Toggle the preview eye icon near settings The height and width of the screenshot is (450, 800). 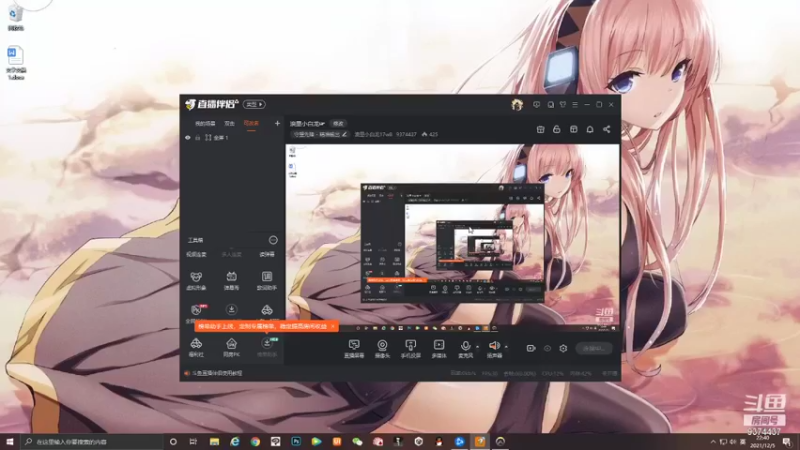point(547,348)
